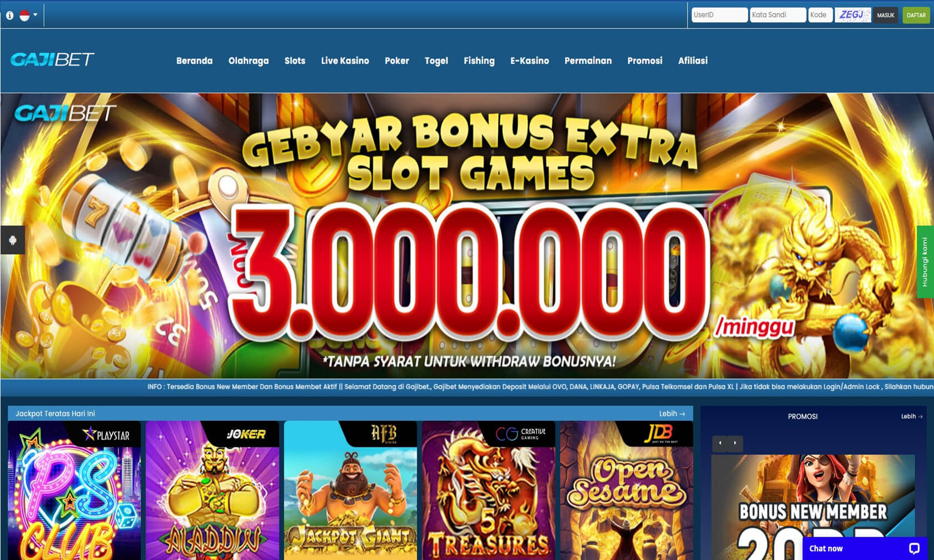Image resolution: width=934 pixels, height=560 pixels.
Task: Focus the UserID input field
Action: (x=719, y=15)
